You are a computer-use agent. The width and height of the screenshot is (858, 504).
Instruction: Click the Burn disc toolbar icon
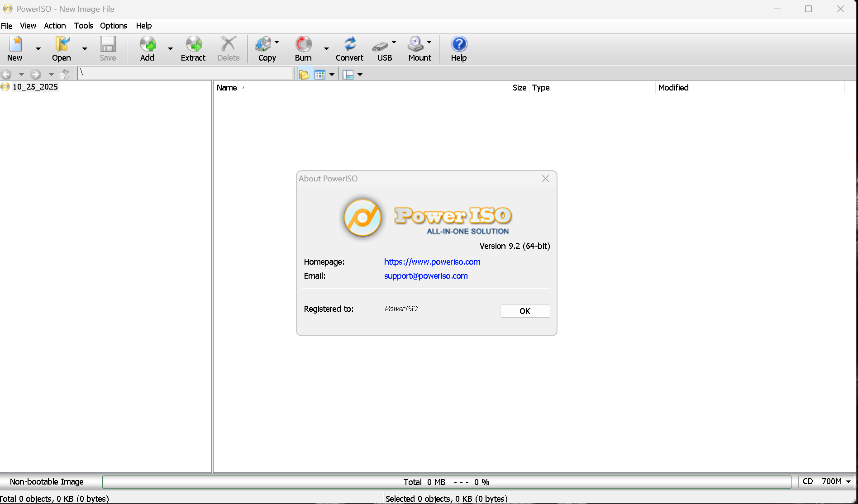303,45
